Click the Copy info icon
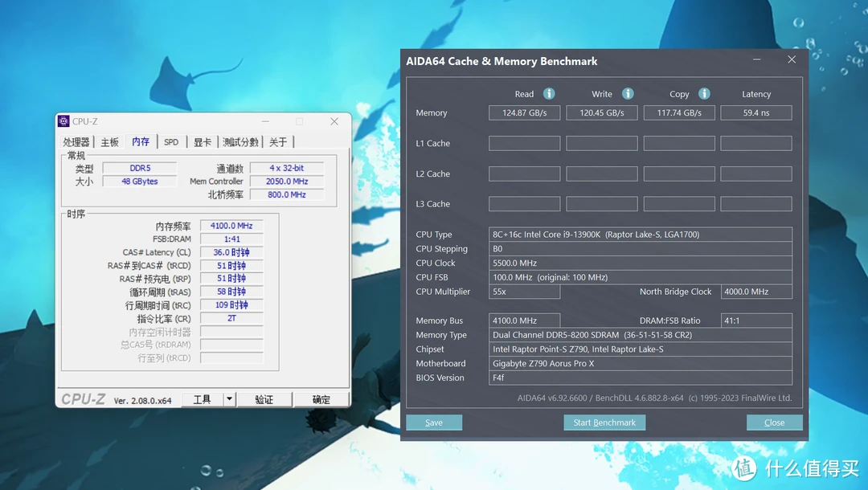This screenshot has height=490, width=868. [x=704, y=94]
